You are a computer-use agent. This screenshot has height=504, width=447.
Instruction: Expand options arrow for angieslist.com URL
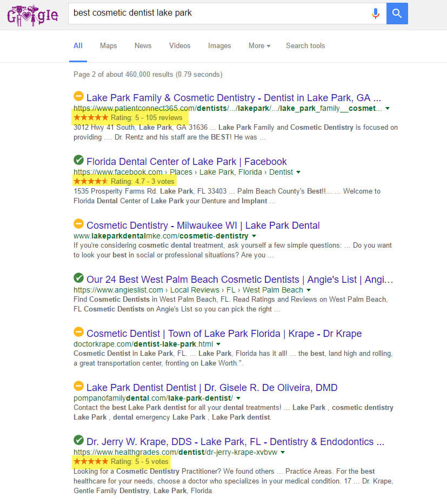(x=309, y=290)
